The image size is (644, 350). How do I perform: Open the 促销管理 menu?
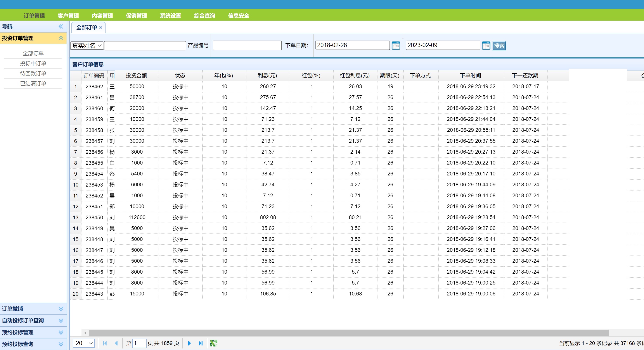click(137, 15)
